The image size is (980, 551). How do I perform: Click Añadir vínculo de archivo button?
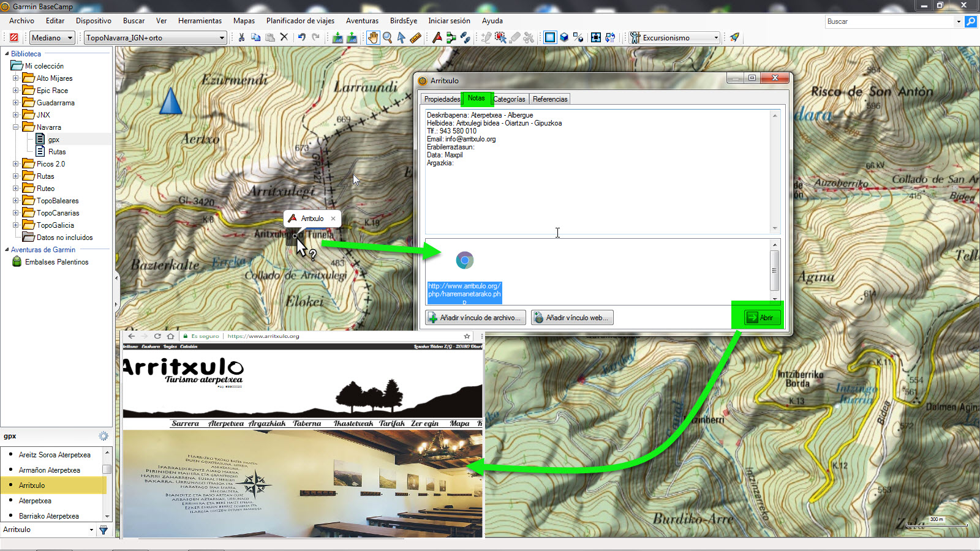coord(475,318)
